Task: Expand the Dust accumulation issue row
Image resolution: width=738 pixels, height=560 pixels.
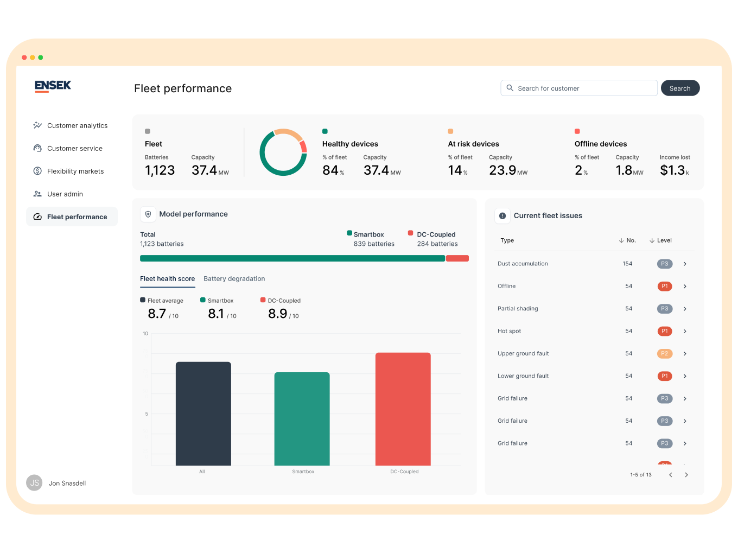Action: pyautogui.click(x=685, y=264)
